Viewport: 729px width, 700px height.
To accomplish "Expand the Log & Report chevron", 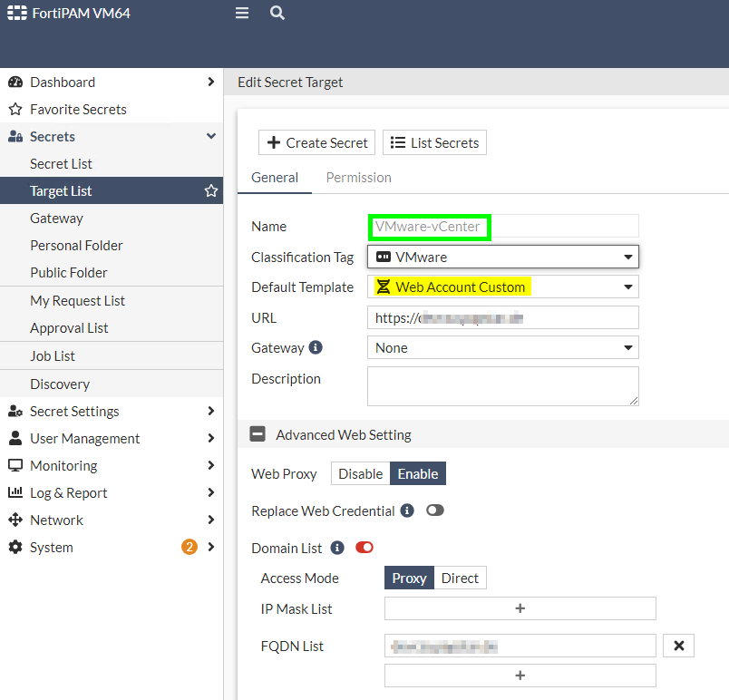I will [211, 492].
